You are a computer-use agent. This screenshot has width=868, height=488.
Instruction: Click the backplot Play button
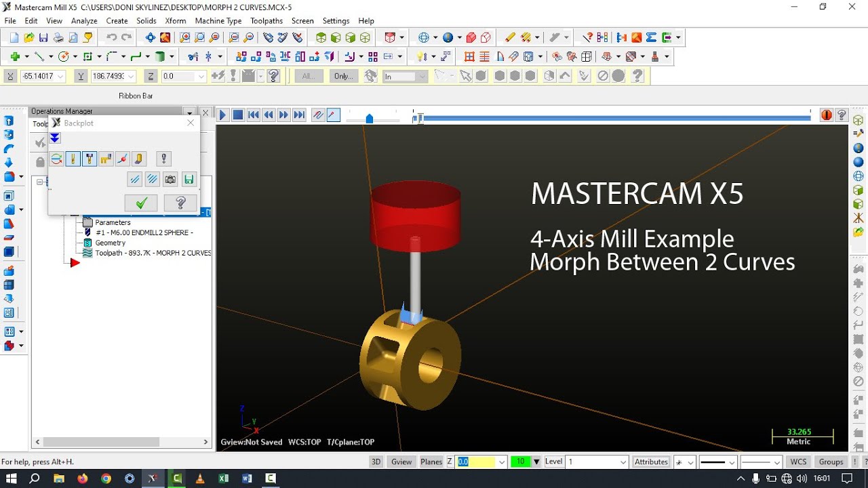222,115
